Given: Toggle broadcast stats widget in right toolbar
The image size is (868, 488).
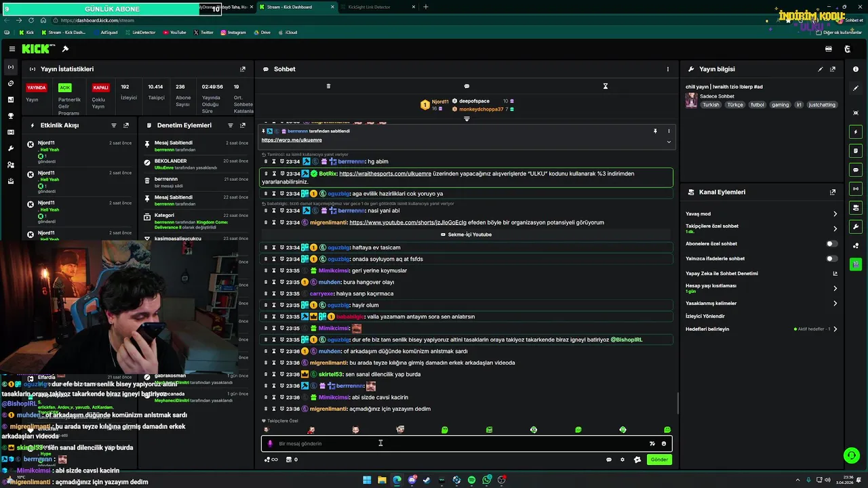Looking at the screenshot, I should [856, 188].
